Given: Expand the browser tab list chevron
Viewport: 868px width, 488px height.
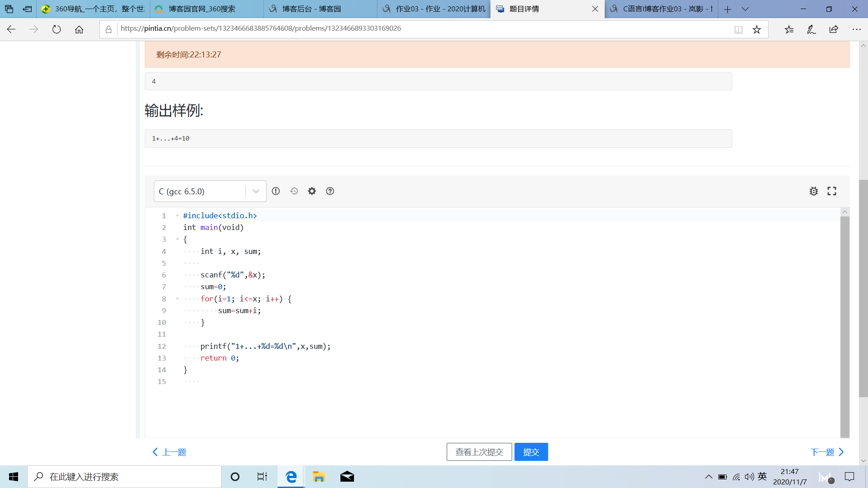Looking at the screenshot, I should (x=745, y=9).
